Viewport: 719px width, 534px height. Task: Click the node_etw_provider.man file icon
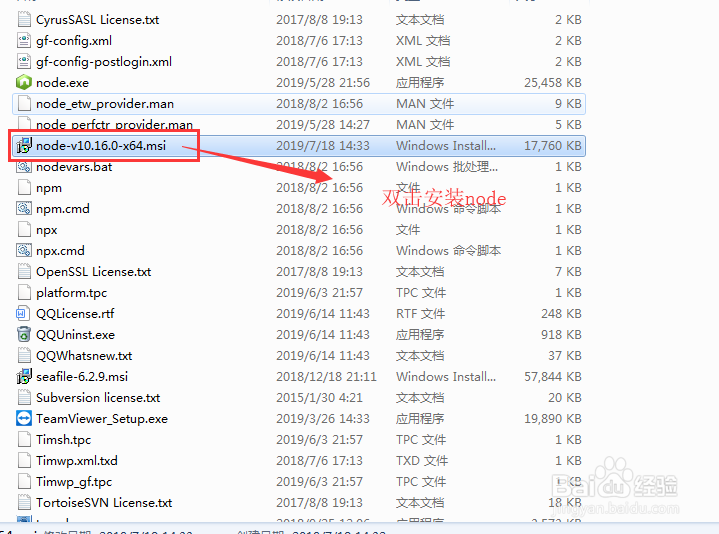click(x=24, y=104)
